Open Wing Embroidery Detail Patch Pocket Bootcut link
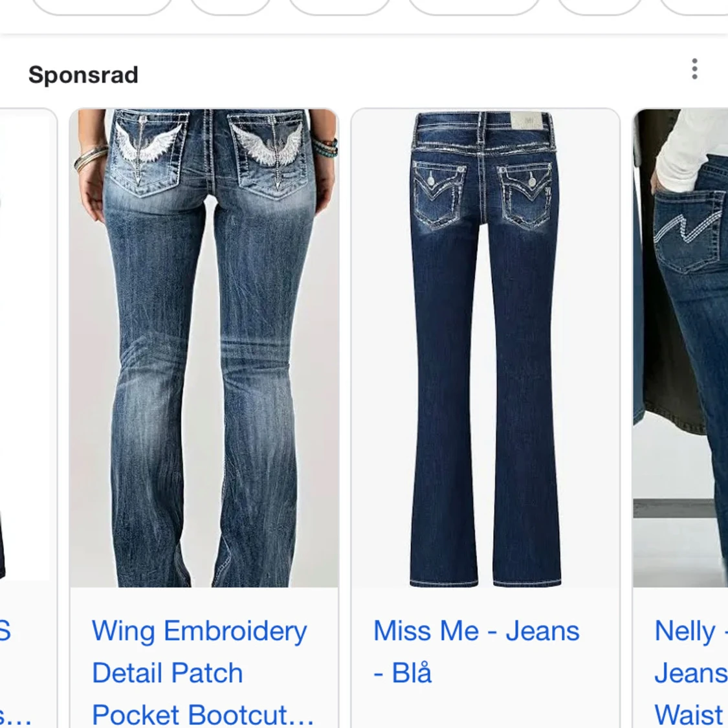This screenshot has height=728, width=728. tap(203, 672)
